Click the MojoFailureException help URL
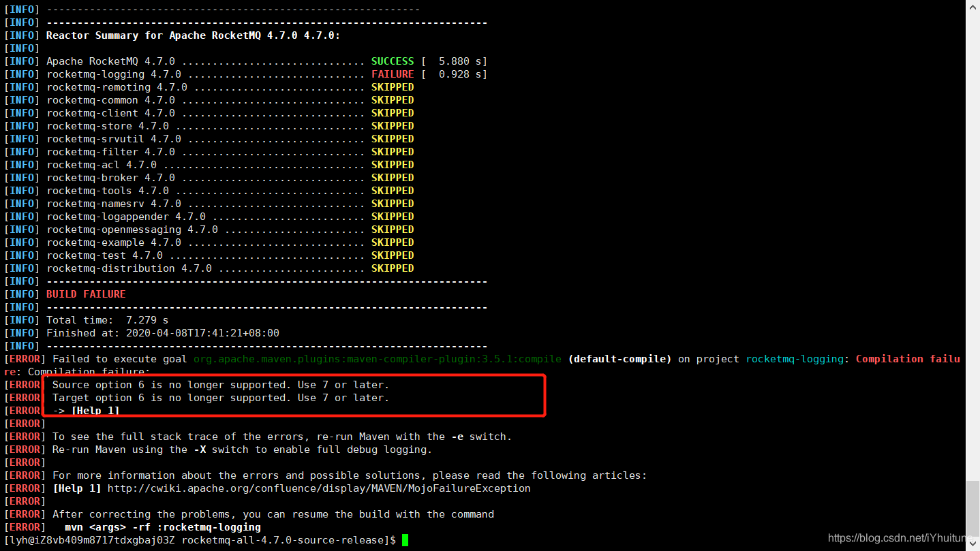The image size is (980, 551). 319,488
